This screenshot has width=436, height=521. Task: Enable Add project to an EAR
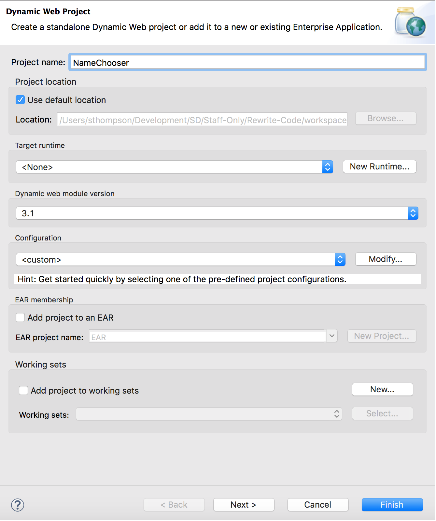[x=20, y=317]
